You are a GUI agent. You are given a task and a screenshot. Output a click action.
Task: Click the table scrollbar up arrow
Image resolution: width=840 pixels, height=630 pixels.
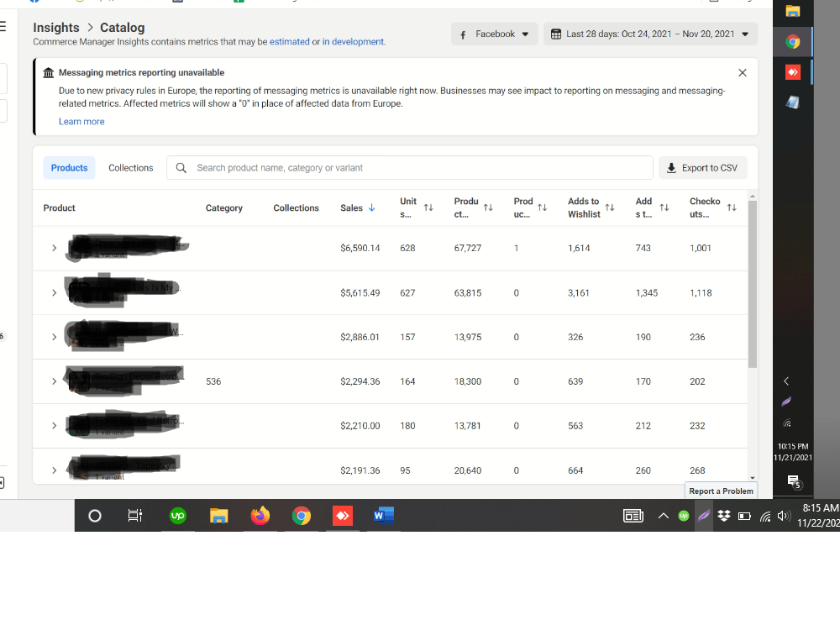[x=752, y=197]
